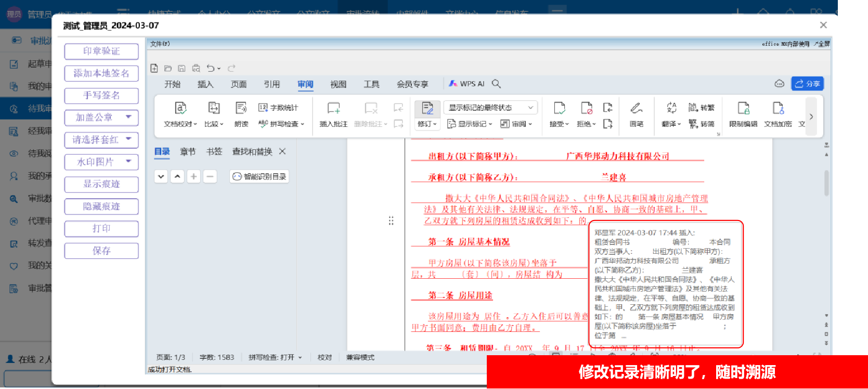Click 插入批注 to insert a comment
Viewport: 868px width, 389px height.
[x=333, y=114]
